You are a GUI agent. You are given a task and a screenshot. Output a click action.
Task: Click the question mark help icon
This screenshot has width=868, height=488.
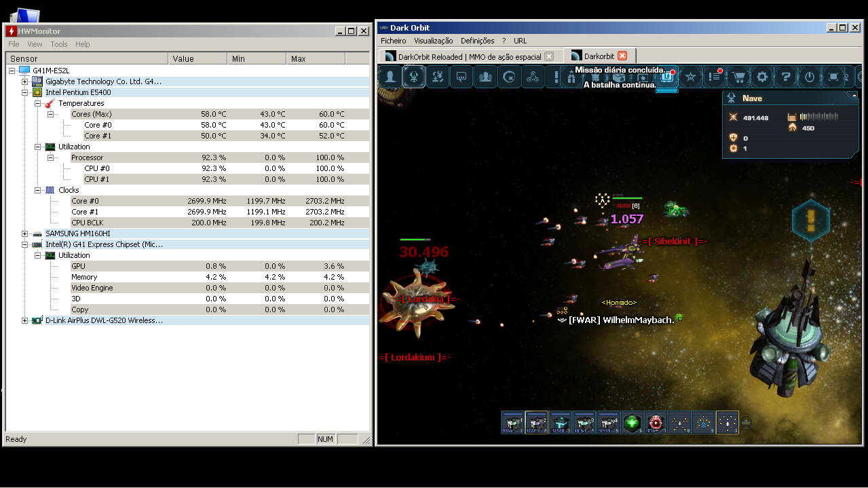click(x=785, y=77)
